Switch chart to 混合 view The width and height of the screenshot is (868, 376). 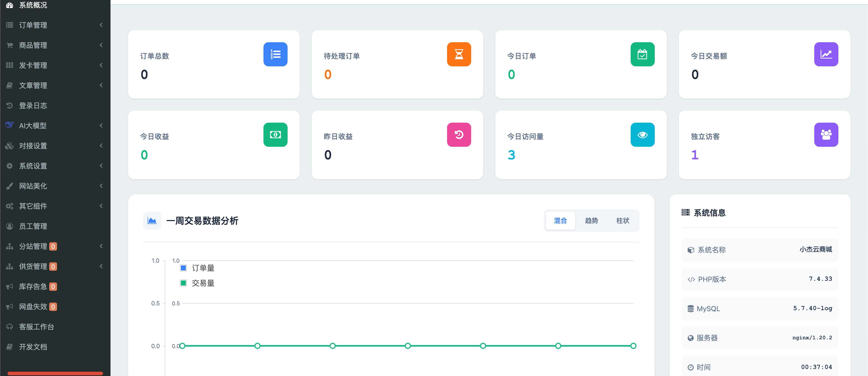(x=560, y=220)
